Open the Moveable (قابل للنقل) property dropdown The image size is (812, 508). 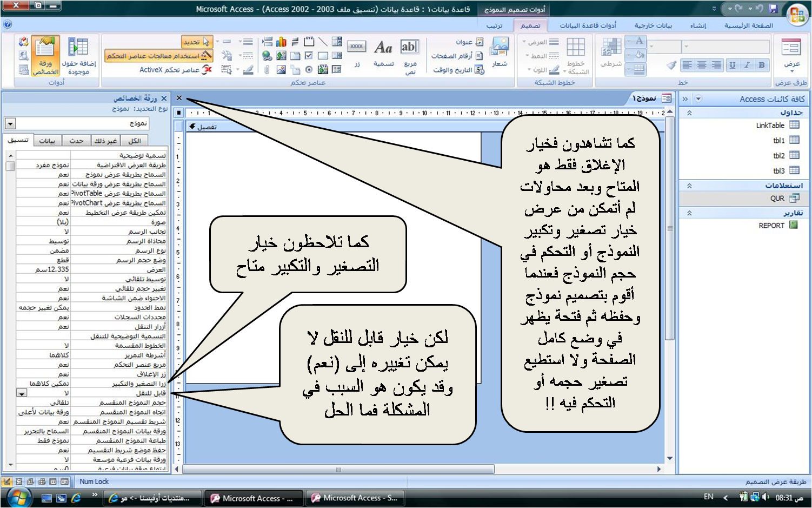point(22,393)
